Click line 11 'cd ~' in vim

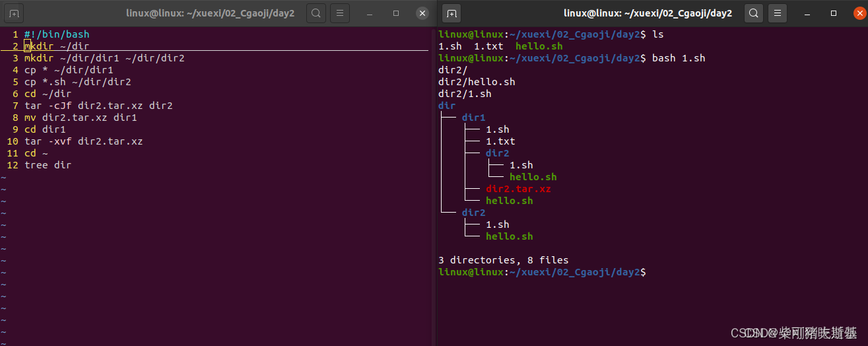click(x=36, y=153)
